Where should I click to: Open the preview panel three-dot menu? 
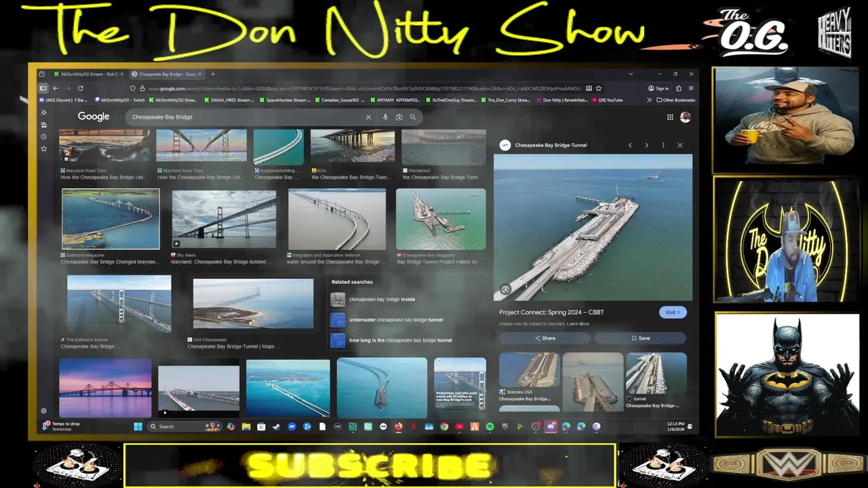(663, 145)
